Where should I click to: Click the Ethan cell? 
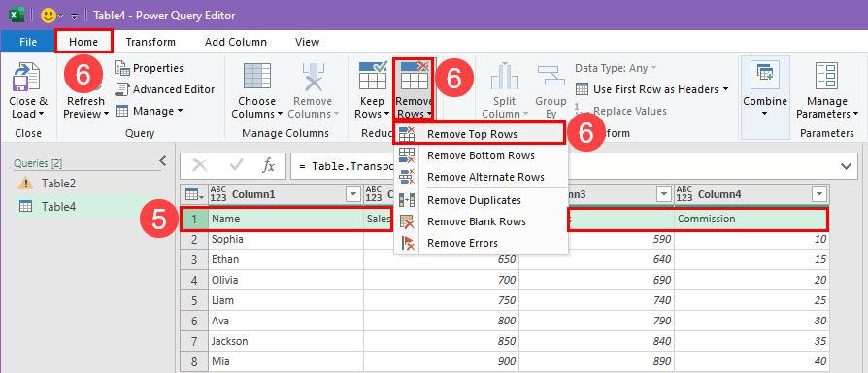[x=285, y=260]
